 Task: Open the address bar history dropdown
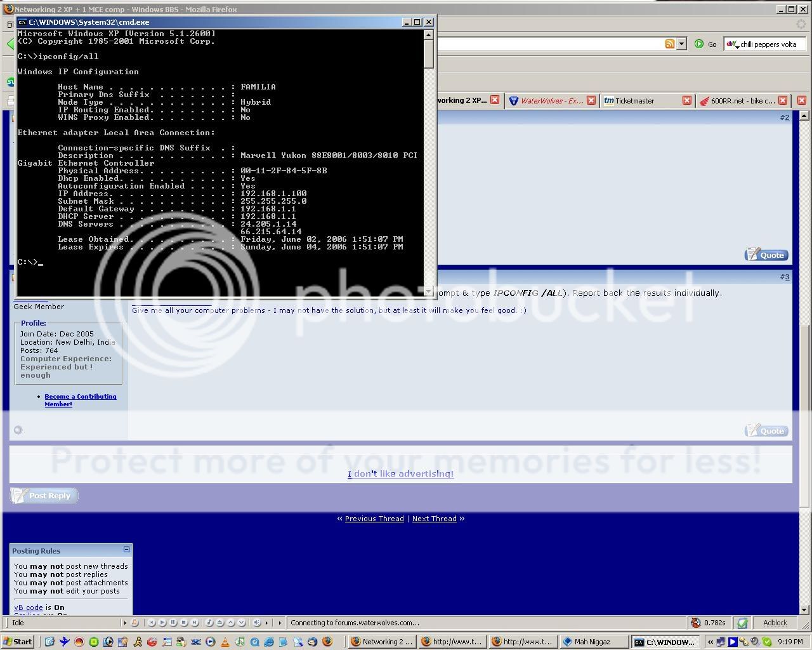click(682, 44)
